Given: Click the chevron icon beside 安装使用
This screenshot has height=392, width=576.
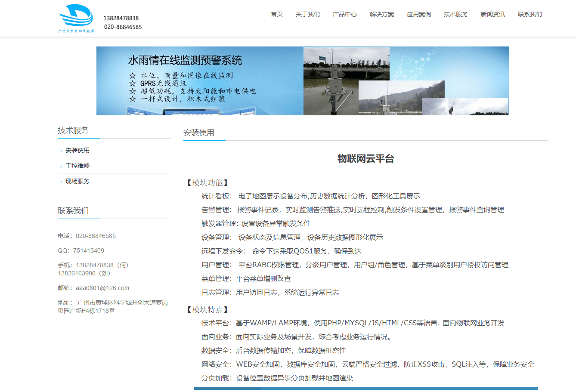Looking at the screenshot, I should click(x=61, y=151).
